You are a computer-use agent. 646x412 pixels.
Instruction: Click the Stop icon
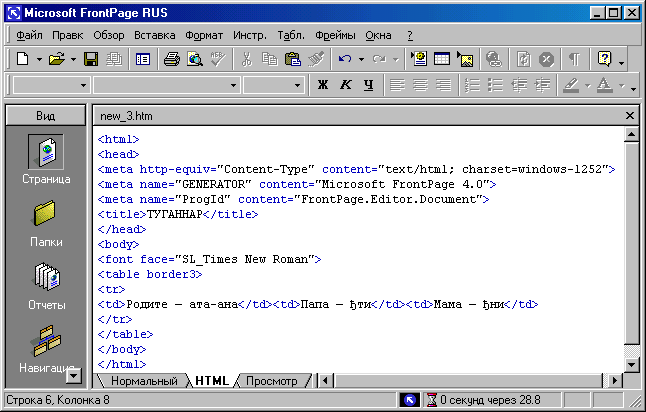click(546, 60)
